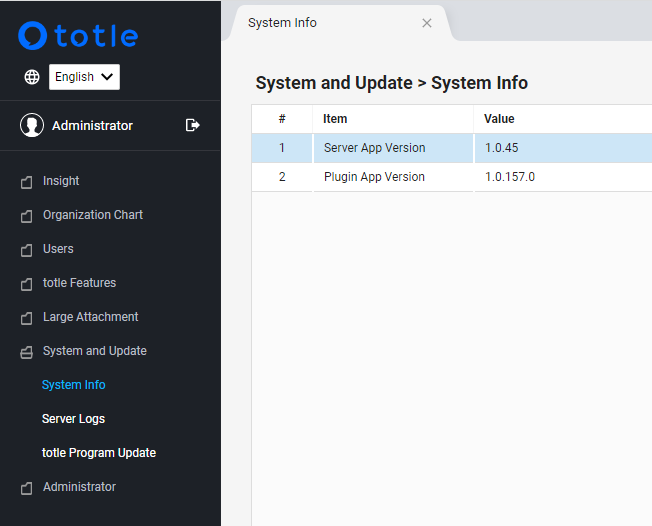Click the totle logo
Viewport: 652px width, 526px height.
(78, 36)
